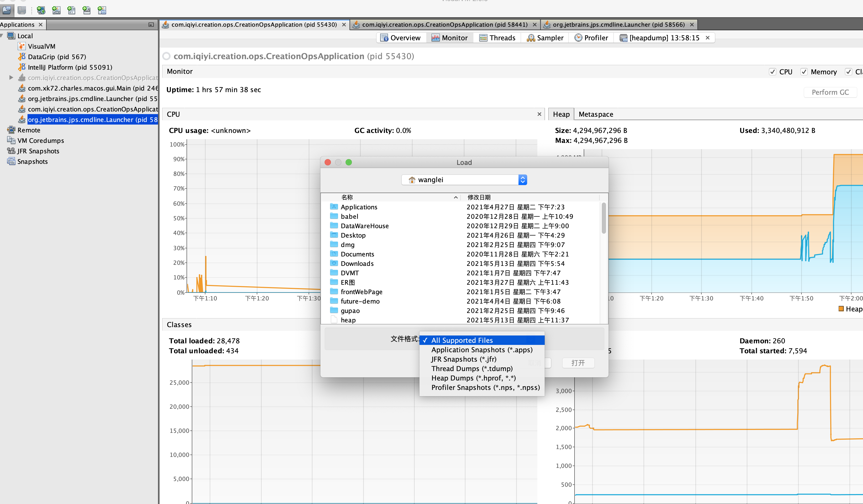Open the Sampler view tab
The width and height of the screenshot is (863, 504).
point(545,38)
